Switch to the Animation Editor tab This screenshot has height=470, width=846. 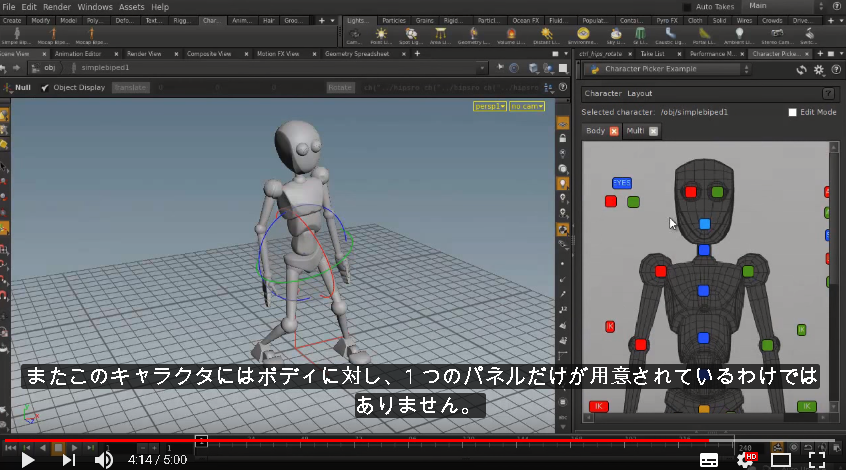[x=78, y=54]
